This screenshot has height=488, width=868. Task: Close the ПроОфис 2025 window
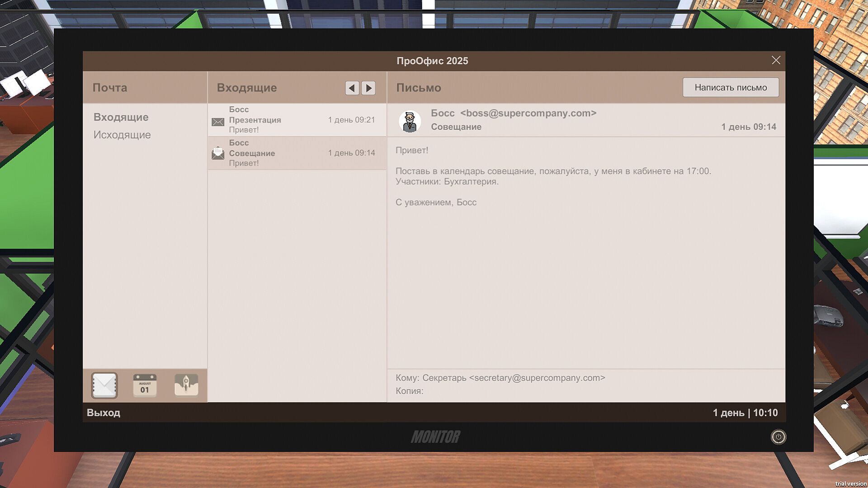point(776,60)
